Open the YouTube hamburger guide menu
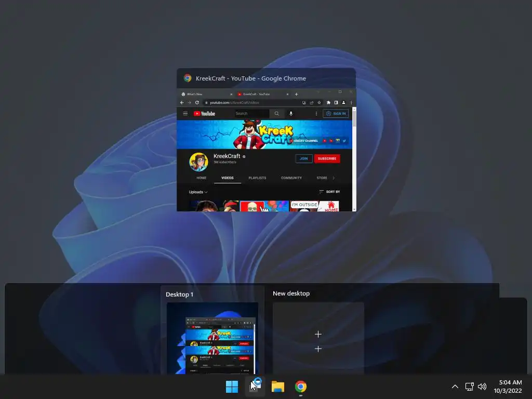The image size is (532, 399). (x=185, y=113)
